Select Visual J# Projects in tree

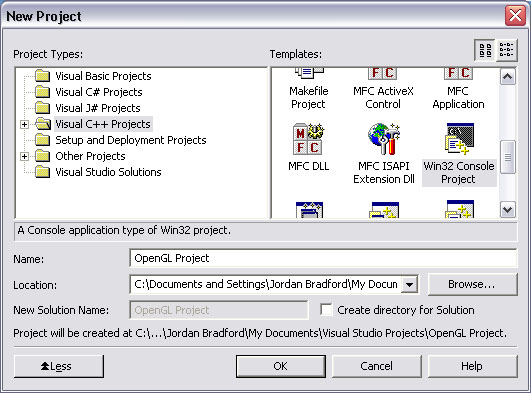98,108
